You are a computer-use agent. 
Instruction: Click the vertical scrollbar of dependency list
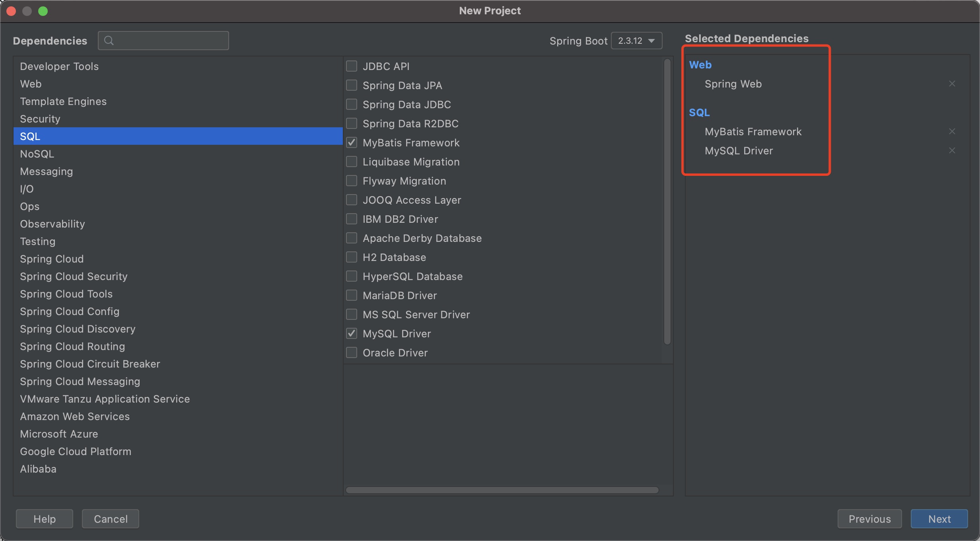667,201
